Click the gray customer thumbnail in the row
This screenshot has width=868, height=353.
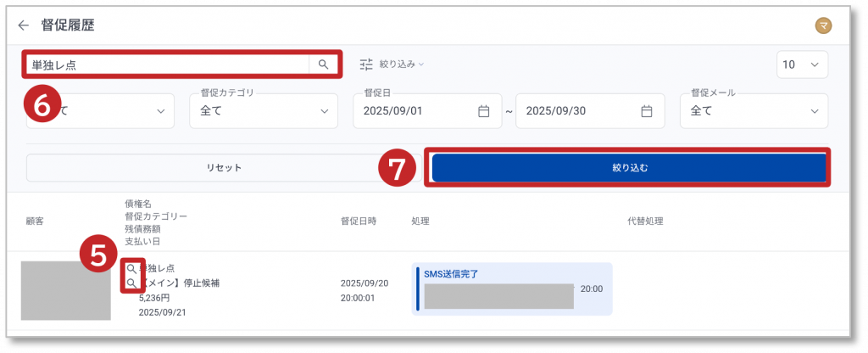(65, 290)
